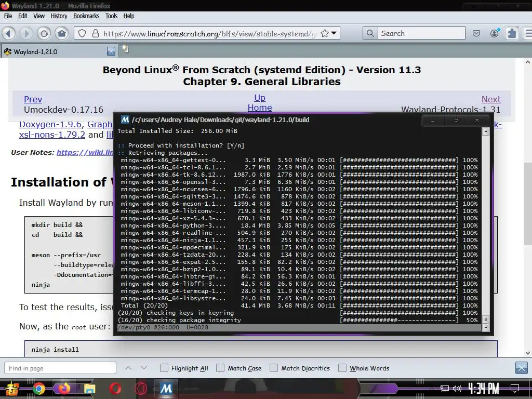Go to the Firefox home page
This screenshot has width=532, height=399.
pyautogui.click(x=62, y=33)
